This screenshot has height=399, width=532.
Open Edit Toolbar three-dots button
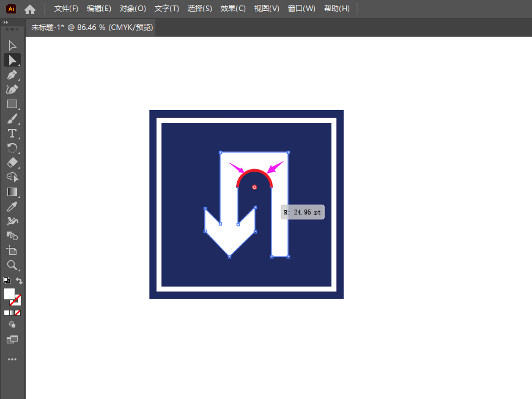[12, 359]
